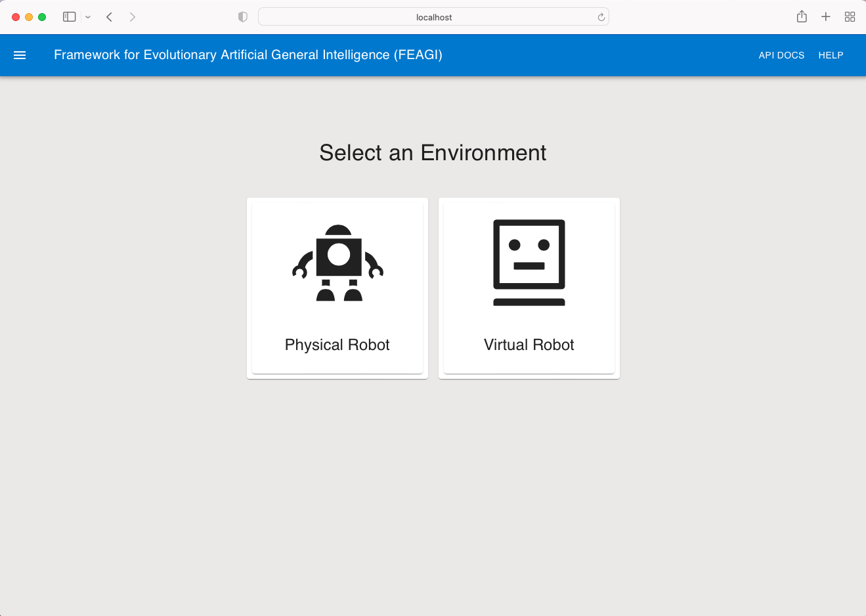Click the Physical Robot label text
The image size is (866, 616).
point(337,345)
